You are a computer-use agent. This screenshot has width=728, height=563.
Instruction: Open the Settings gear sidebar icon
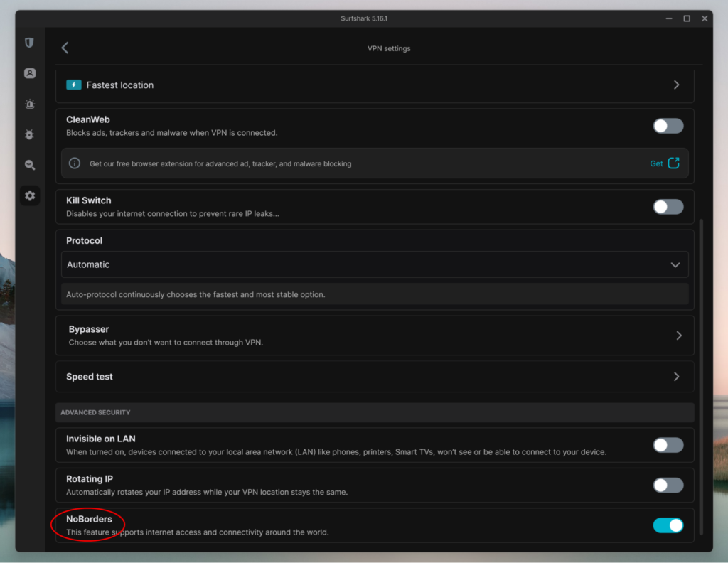[x=30, y=195]
